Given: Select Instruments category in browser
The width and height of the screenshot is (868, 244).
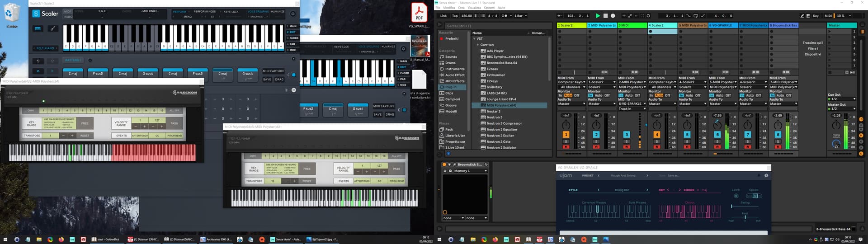Looking at the screenshot, I should [454, 69].
